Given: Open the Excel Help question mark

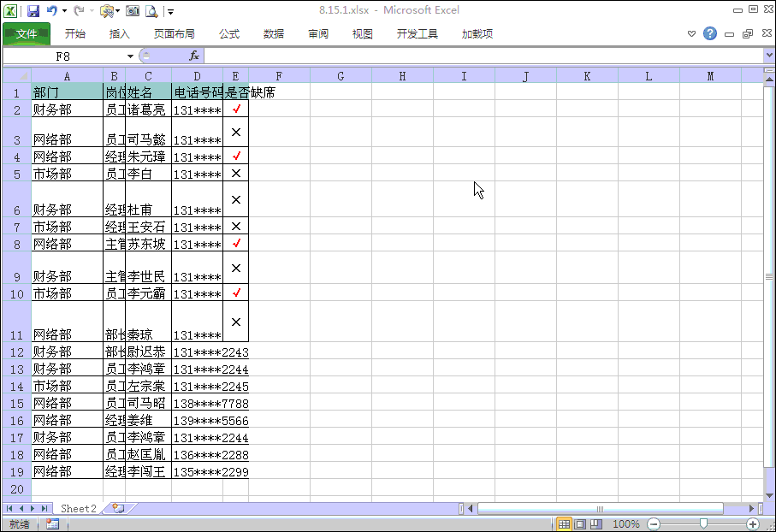Looking at the screenshot, I should coord(709,33).
